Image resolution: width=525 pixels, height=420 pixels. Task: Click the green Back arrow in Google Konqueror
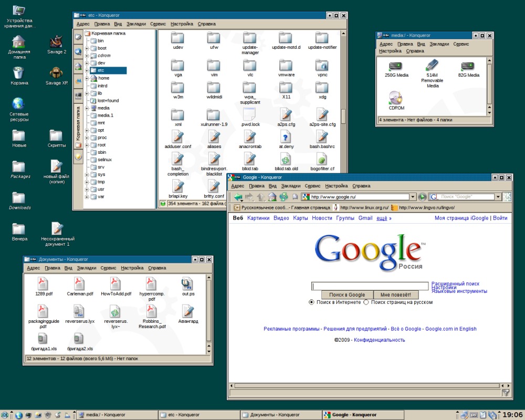click(x=238, y=197)
